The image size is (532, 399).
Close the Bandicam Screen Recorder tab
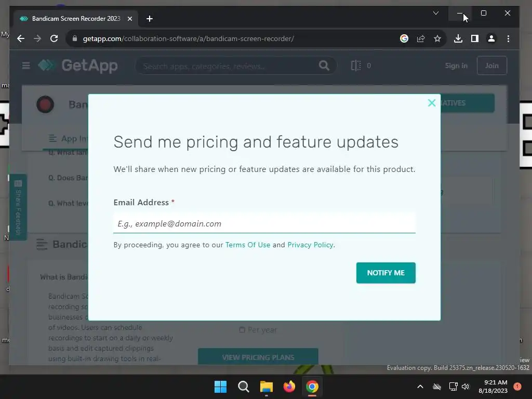pos(129,19)
